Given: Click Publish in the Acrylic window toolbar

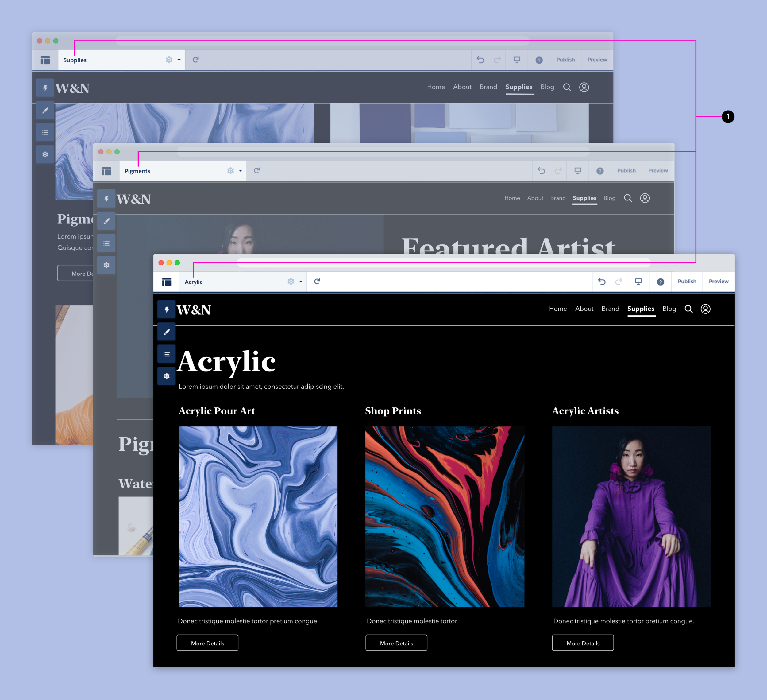Looking at the screenshot, I should coord(687,281).
